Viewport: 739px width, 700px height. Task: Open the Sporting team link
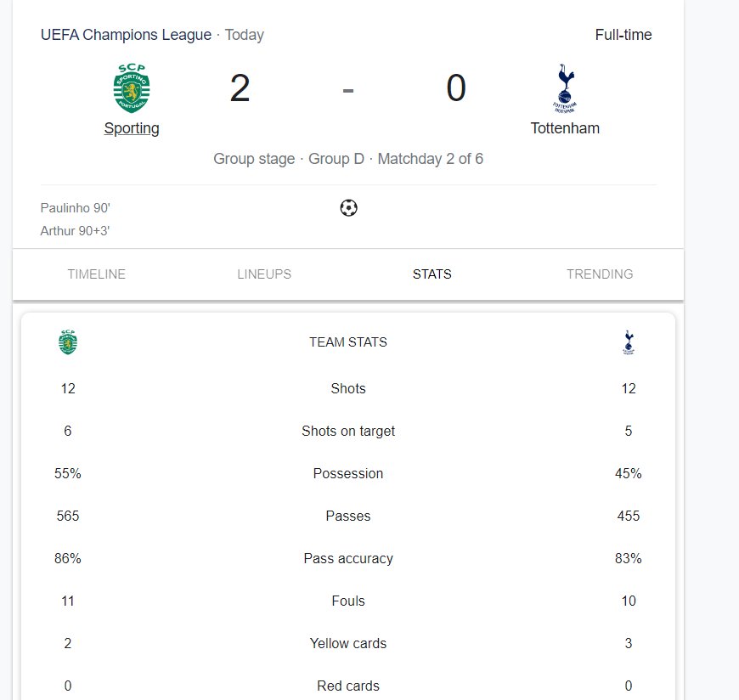coord(132,128)
